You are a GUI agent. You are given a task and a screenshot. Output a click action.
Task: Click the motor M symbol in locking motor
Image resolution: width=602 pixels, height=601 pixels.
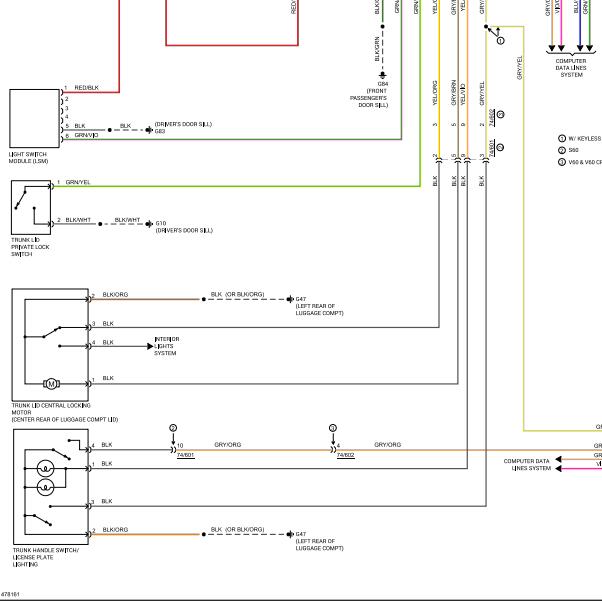click(51, 384)
